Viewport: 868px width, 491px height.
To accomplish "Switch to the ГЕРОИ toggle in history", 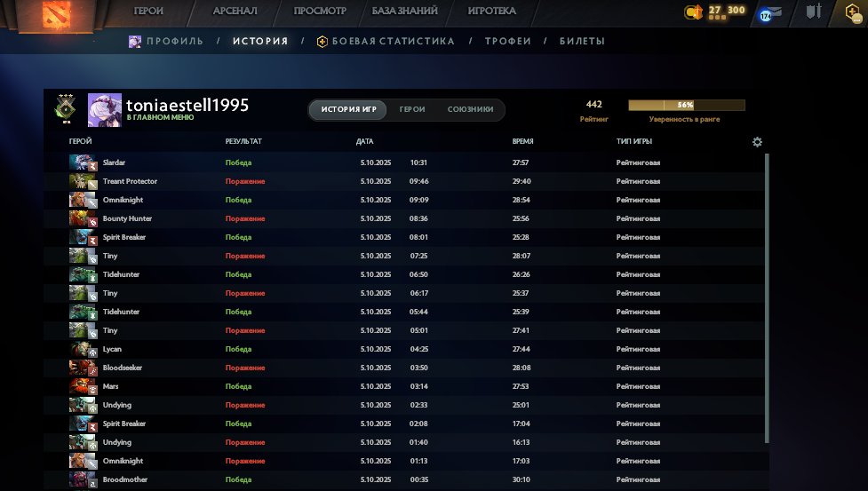I will coord(412,110).
